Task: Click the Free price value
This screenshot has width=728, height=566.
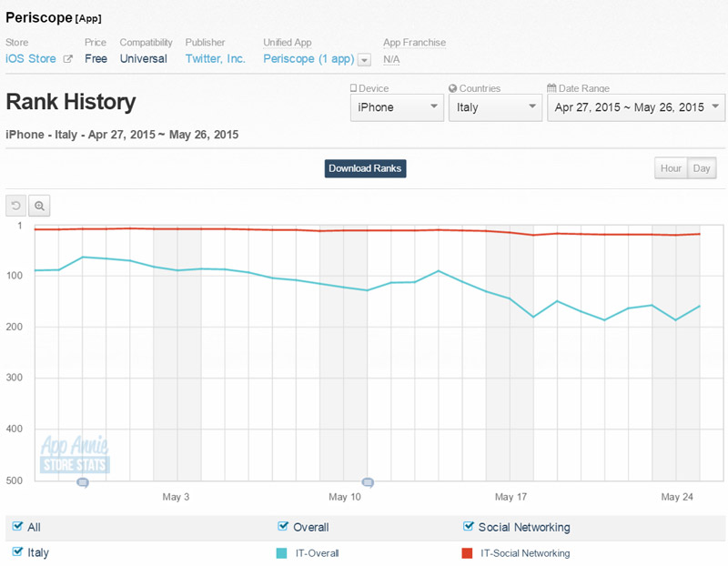Action: point(96,59)
